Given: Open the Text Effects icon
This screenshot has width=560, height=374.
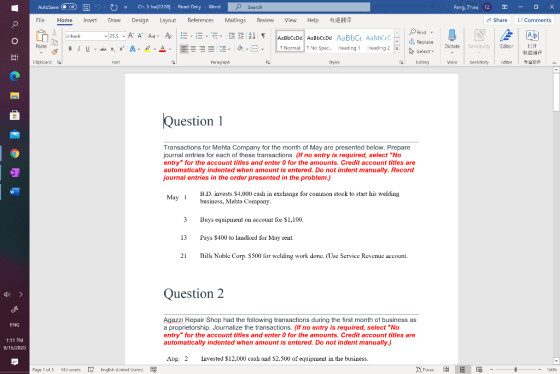Looking at the screenshot, I should (x=132, y=49).
